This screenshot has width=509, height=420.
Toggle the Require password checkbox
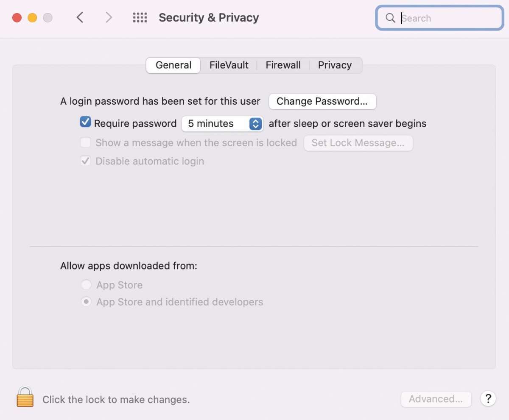tap(85, 122)
